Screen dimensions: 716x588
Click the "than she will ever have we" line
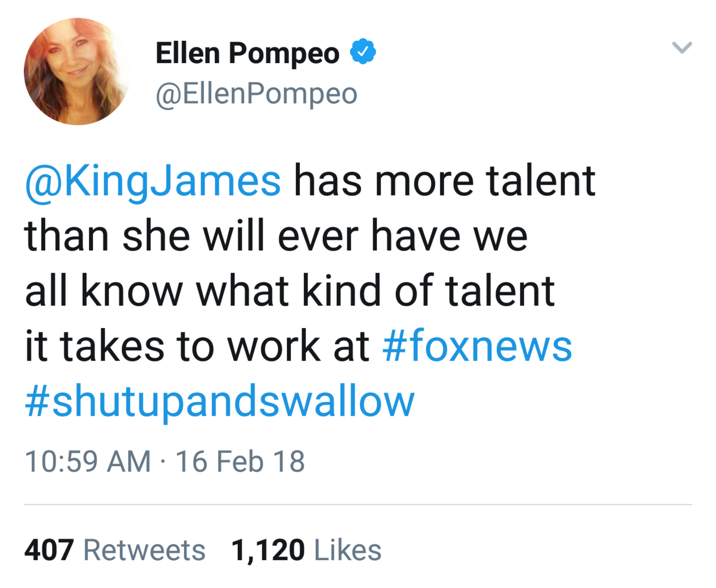[x=276, y=235]
